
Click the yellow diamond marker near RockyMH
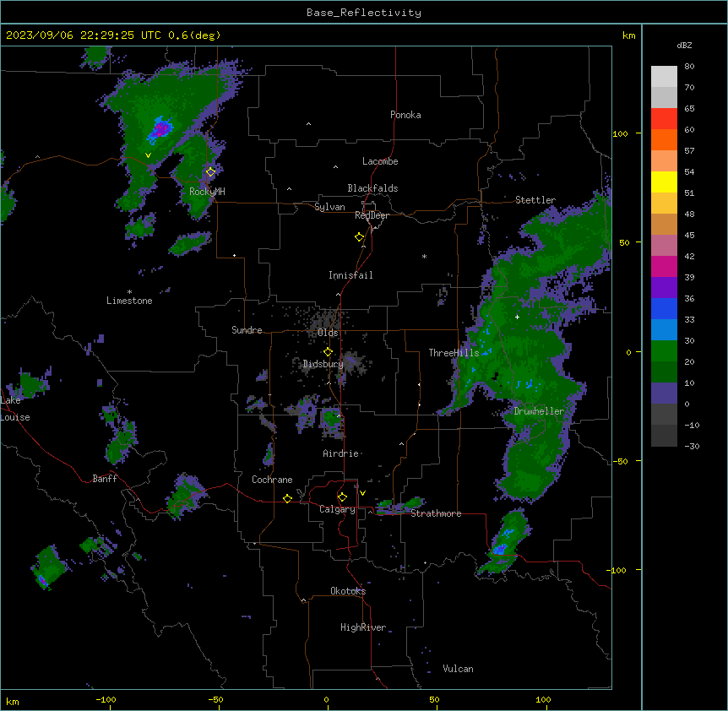pyautogui.click(x=211, y=171)
